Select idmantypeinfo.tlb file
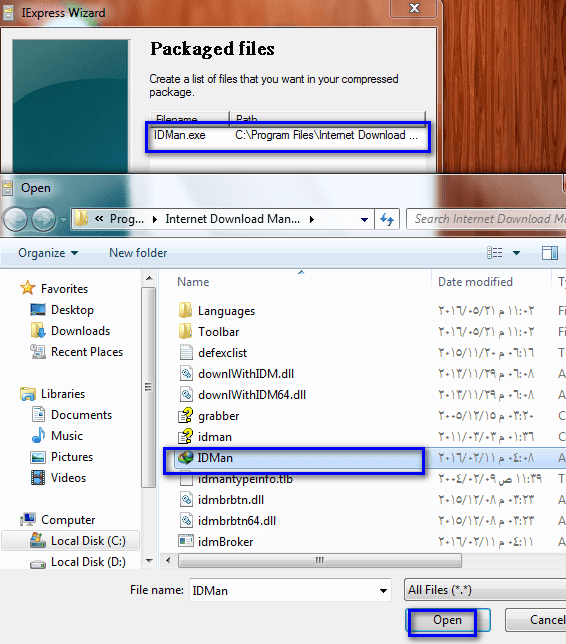This screenshot has width=566, height=644. click(x=245, y=479)
